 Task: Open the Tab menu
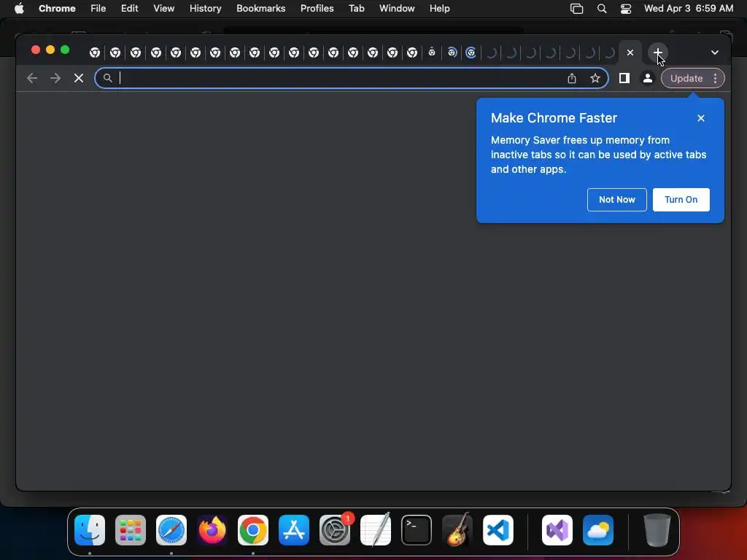pos(356,9)
